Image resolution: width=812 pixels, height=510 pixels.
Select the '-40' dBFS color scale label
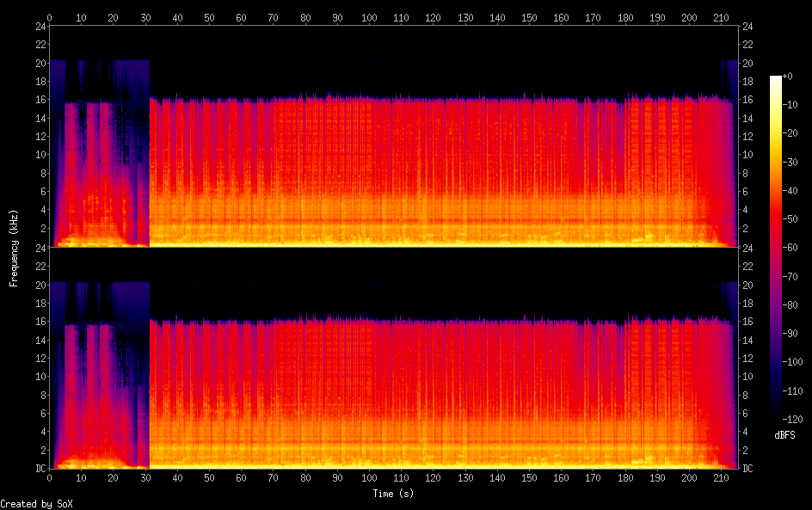tap(790, 191)
